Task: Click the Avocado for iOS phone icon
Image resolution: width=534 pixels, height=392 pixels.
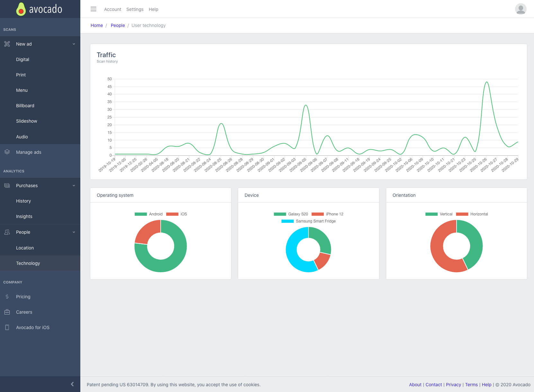Action: point(7,327)
